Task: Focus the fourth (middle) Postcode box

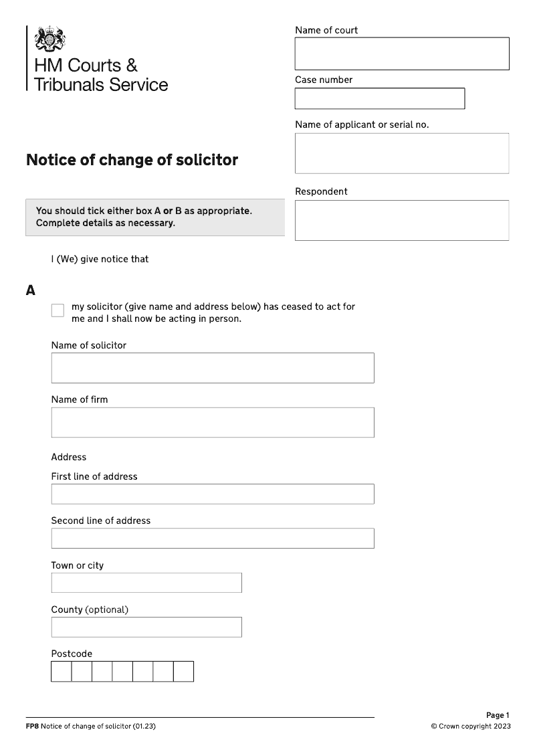Action: (x=122, y=671)
